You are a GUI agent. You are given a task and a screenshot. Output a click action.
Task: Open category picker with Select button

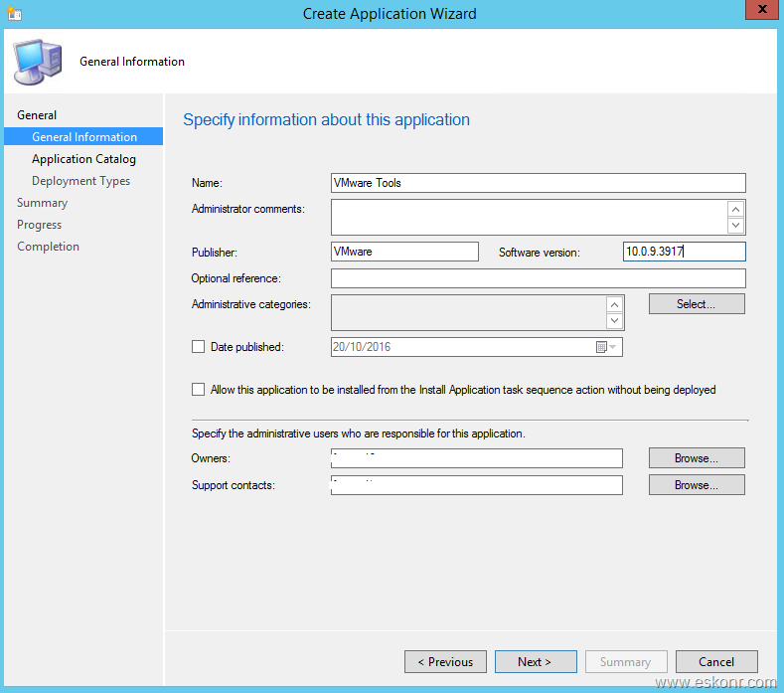(x=697, y=303)
